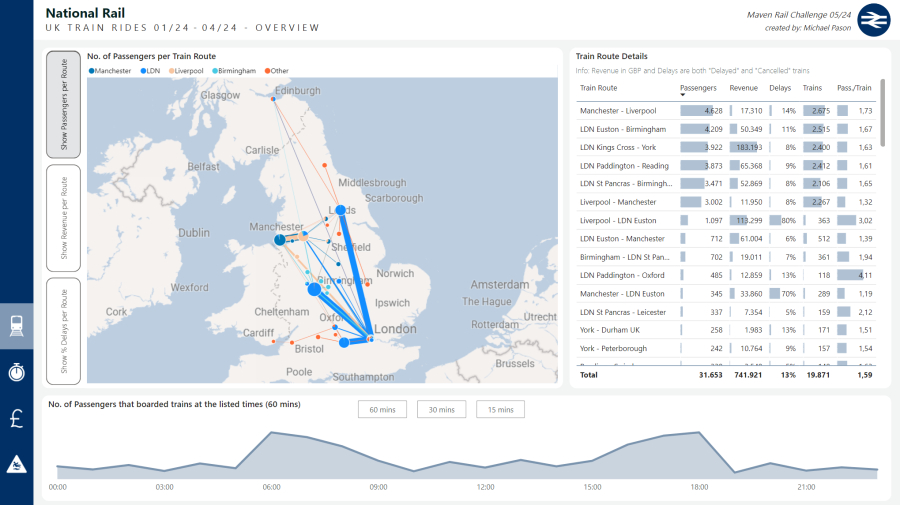Switch to Show Revenue per Route
Image resolution: width=900 pixels, height=505 pixels.
coord(64,218)
